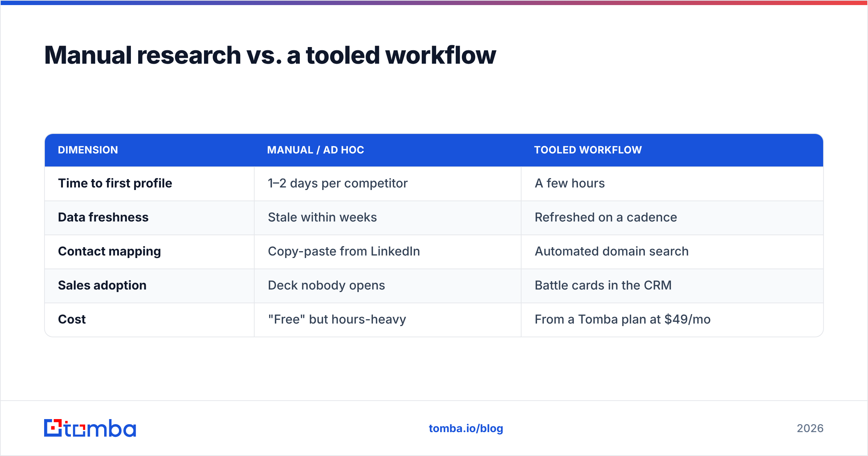
Task: Select the TOOLED WORKFLOW column header
Action: click(672, 150)
